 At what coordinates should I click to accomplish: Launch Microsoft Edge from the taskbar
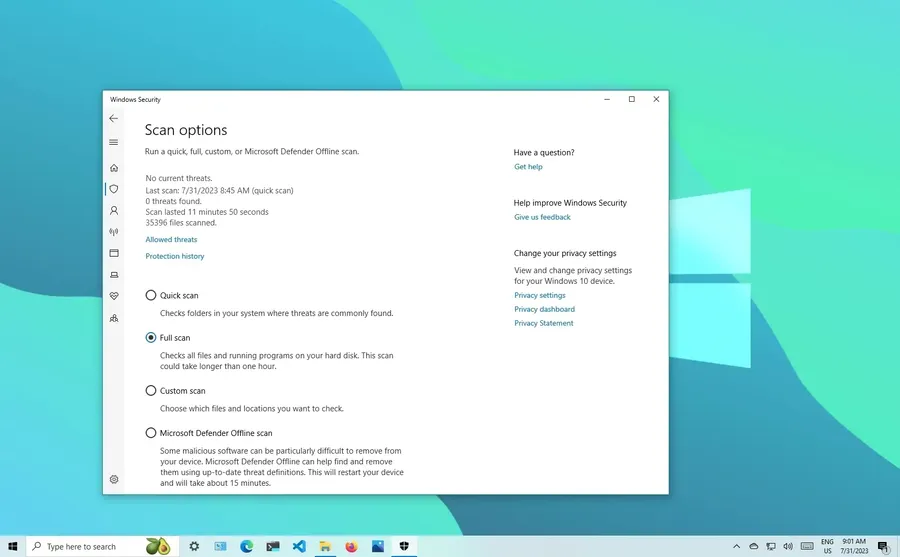coord(247,546)
